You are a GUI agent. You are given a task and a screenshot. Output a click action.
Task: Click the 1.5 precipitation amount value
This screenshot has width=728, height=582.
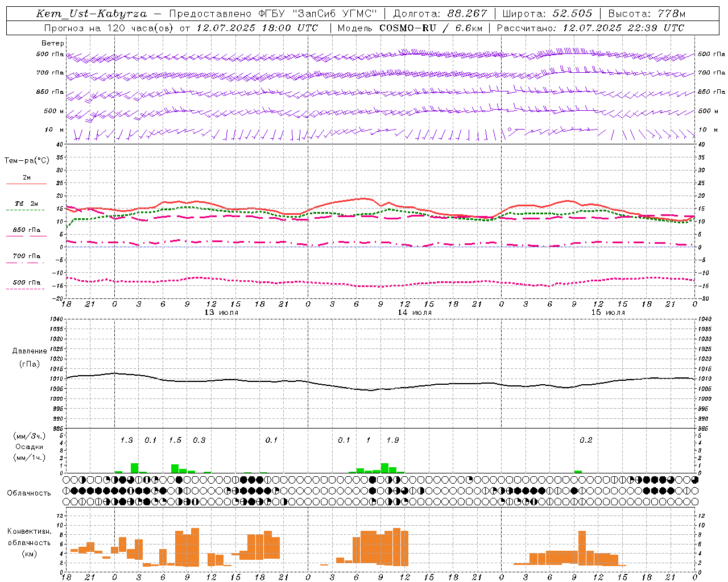(175, 440)
